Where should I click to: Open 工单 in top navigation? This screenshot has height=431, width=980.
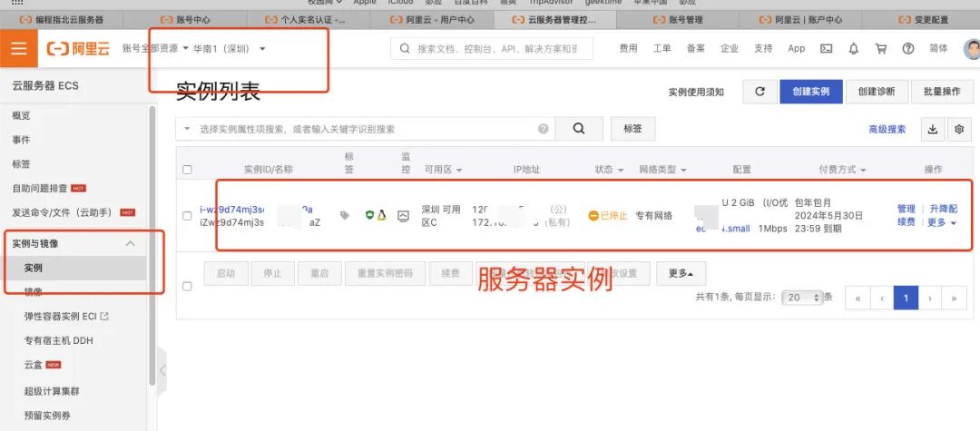click(x=661, y=48)
